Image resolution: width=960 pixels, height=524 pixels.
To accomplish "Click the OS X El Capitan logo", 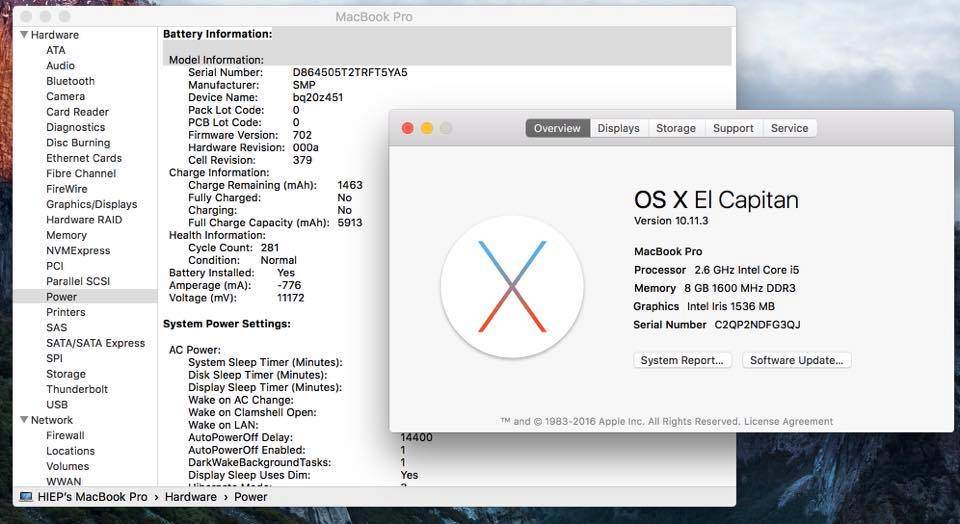I will [x=512, y=286].
